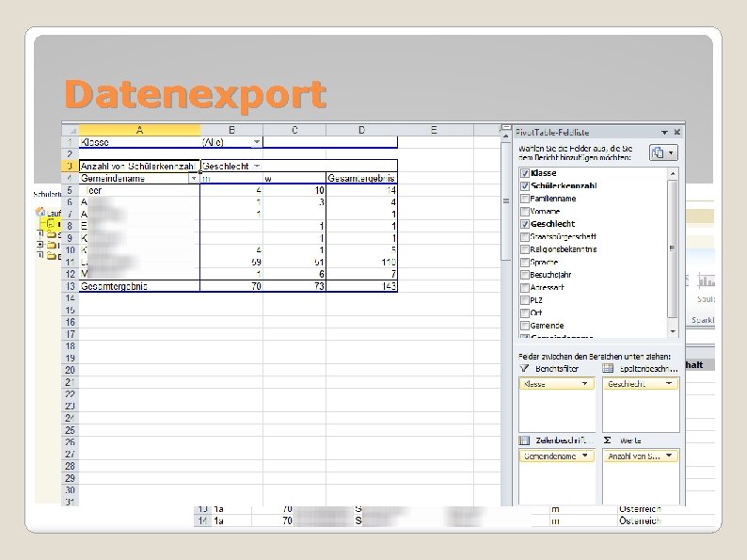
Task: Select column D header
Action: point(361,130)
